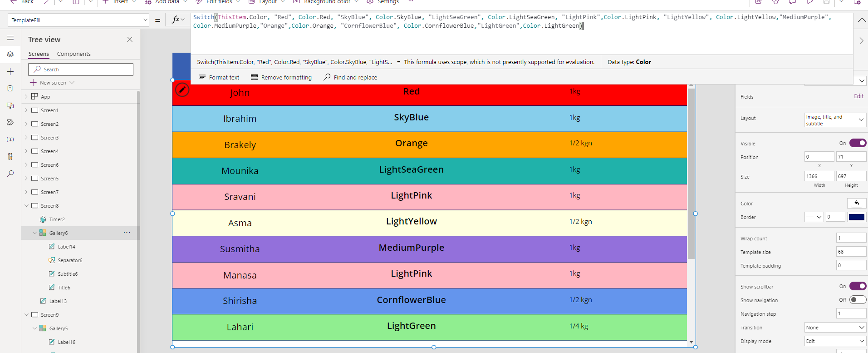
Task: Click the Edit link next to Fields
Action: (x=858, y=96)
